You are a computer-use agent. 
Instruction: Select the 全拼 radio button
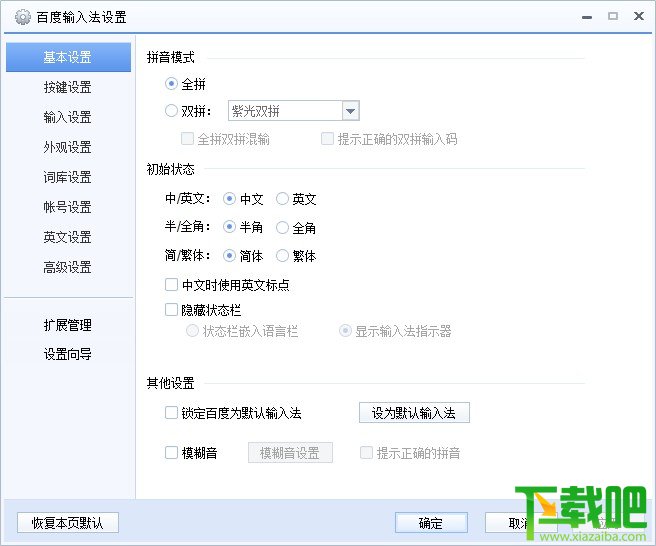tap(171, 84)
